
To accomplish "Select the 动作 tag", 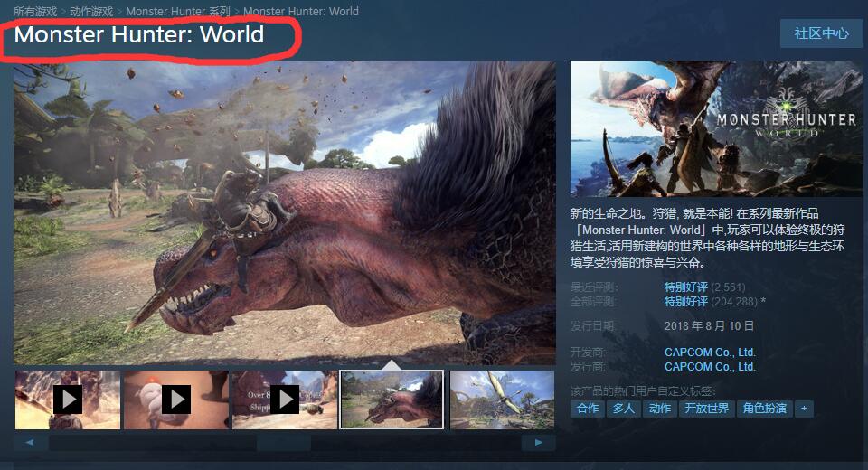I will [x=660, y=409].
